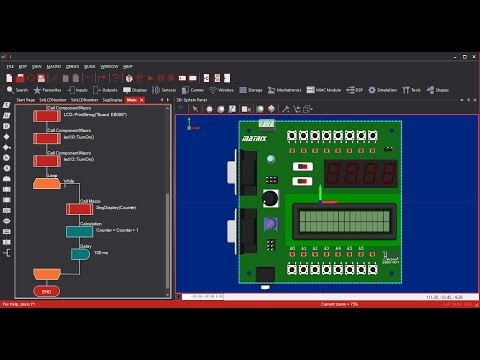Open the Sensors components dropdown

(164, 90)
